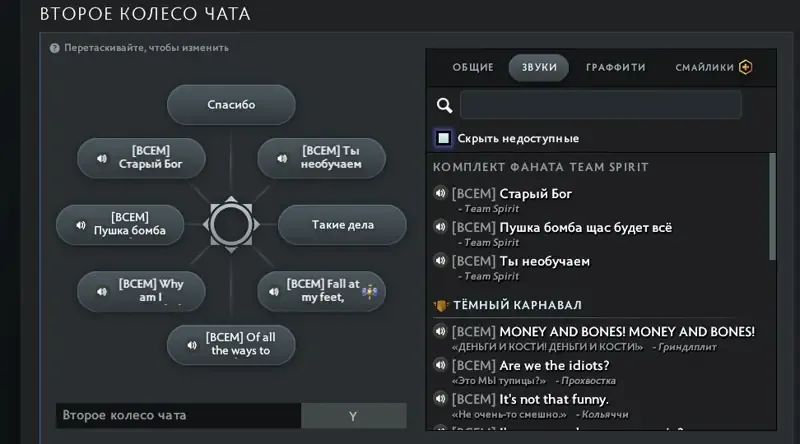Click speaker icon on wheel slot Of all the ways to
This screenshot has height=444, width=800.
coord(192,345)
